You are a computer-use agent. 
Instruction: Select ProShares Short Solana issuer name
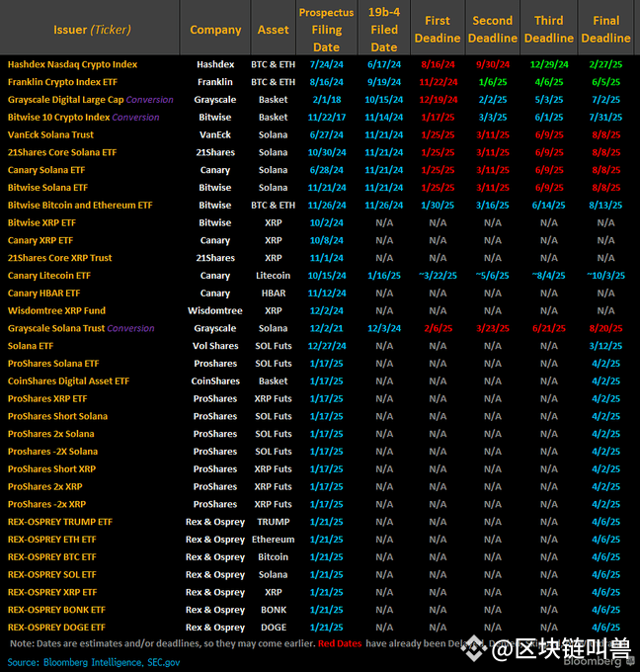point(57,416)
